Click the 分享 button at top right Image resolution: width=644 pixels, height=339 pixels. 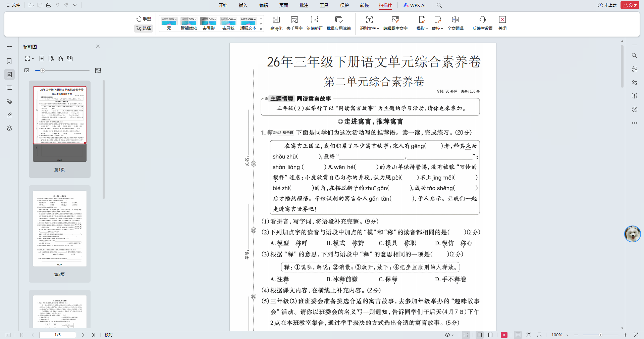click(630, 5)
